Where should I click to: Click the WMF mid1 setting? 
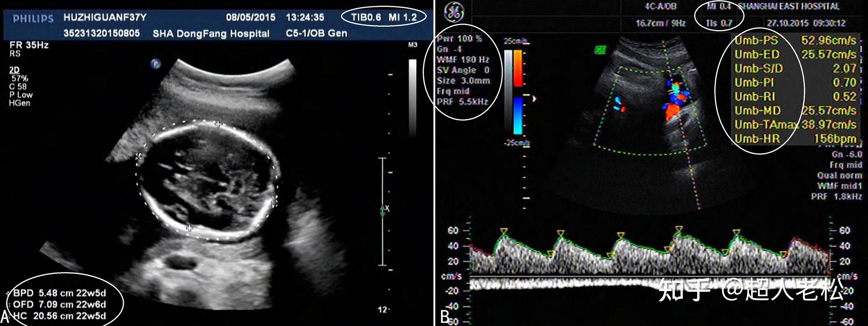[x=839, y=186]
